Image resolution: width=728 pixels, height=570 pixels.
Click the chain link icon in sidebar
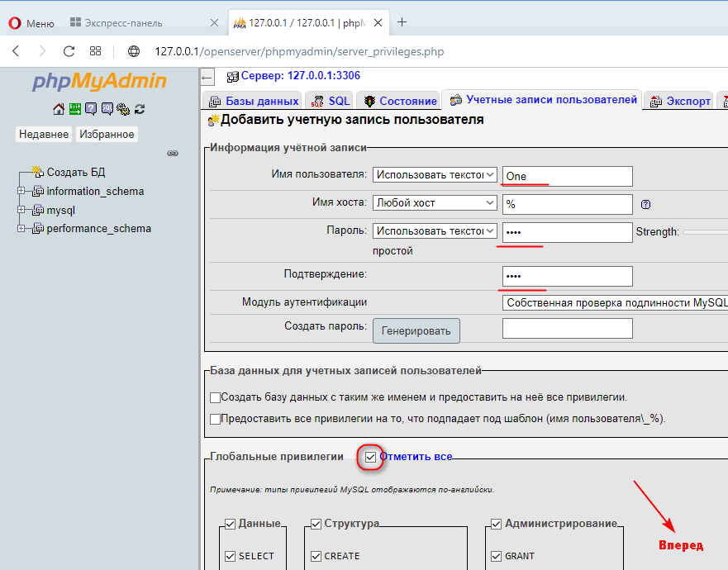pyautogui.click(x=173, y=153)
